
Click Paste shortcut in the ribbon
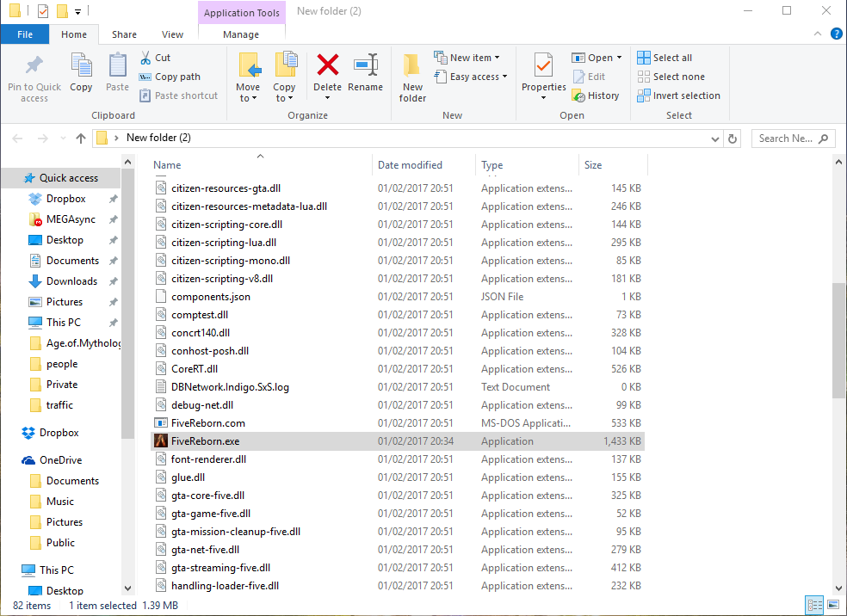pyautogui.click(x=179, y=95)
